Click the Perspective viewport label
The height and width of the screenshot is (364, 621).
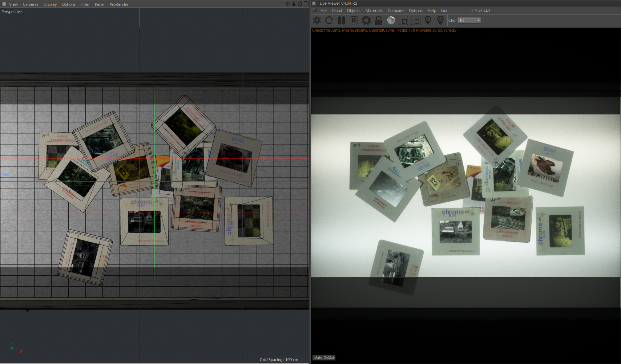(12, 12)
